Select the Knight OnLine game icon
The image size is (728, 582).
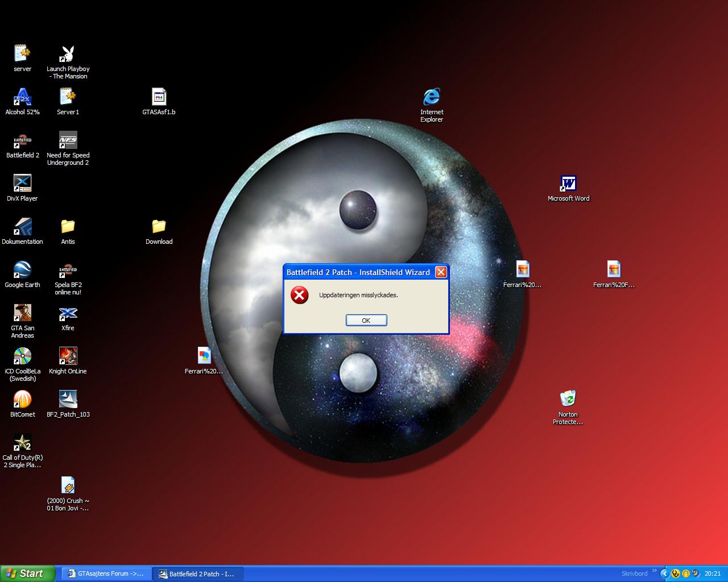pos(68,360)
